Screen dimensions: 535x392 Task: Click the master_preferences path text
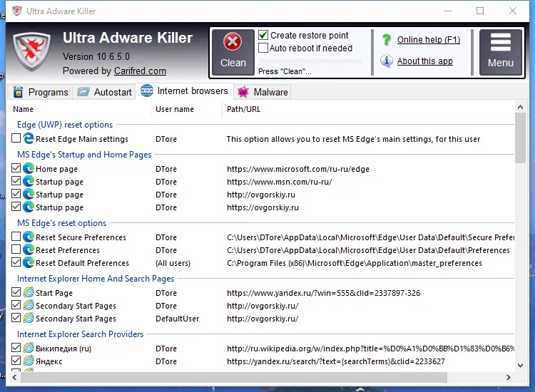354,263
